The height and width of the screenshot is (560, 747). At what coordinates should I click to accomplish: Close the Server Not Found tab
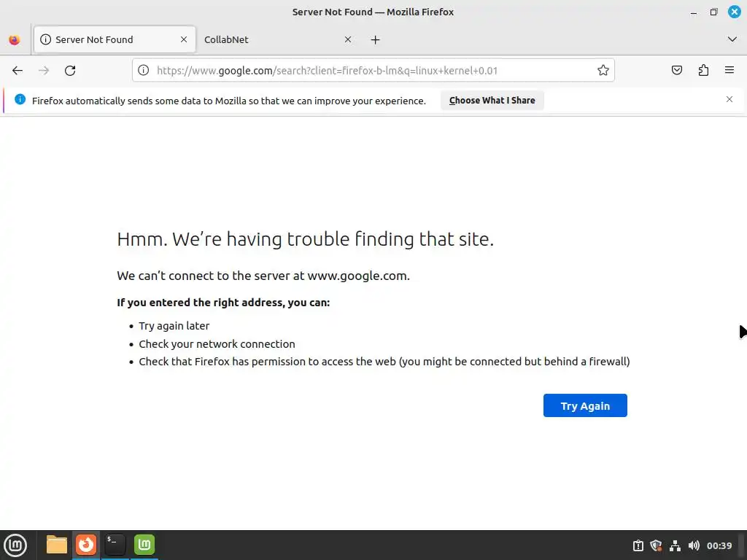point(184,39)
